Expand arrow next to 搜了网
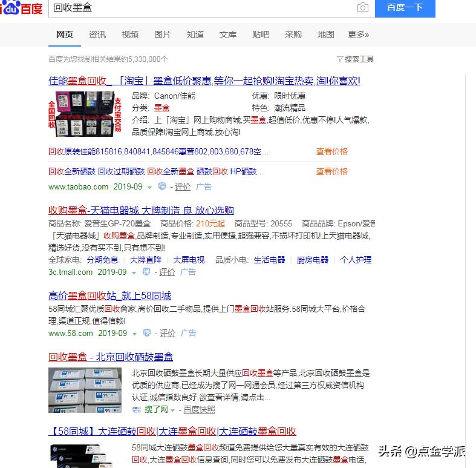This screenshot has height=468, width=476. [173, 410]
